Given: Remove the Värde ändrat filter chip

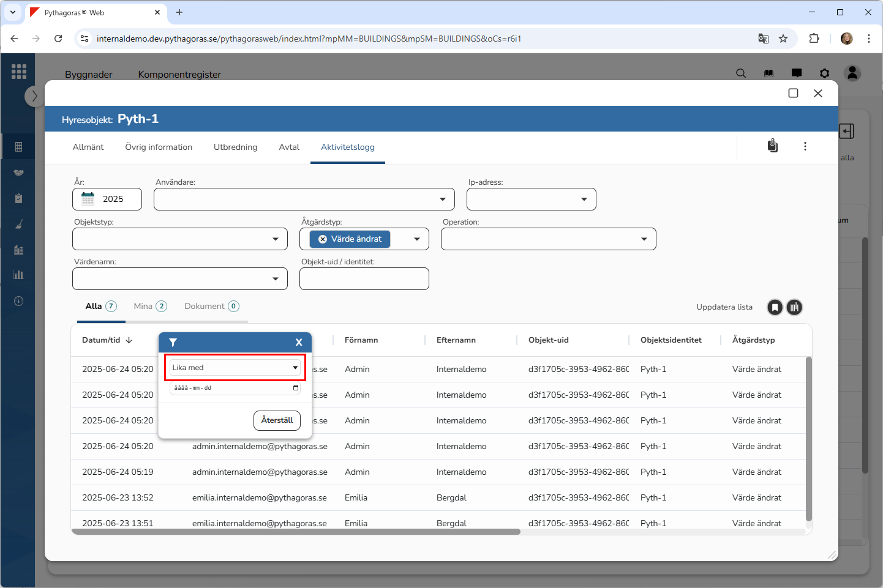Looking at the screenshot, I should [323, 239].
